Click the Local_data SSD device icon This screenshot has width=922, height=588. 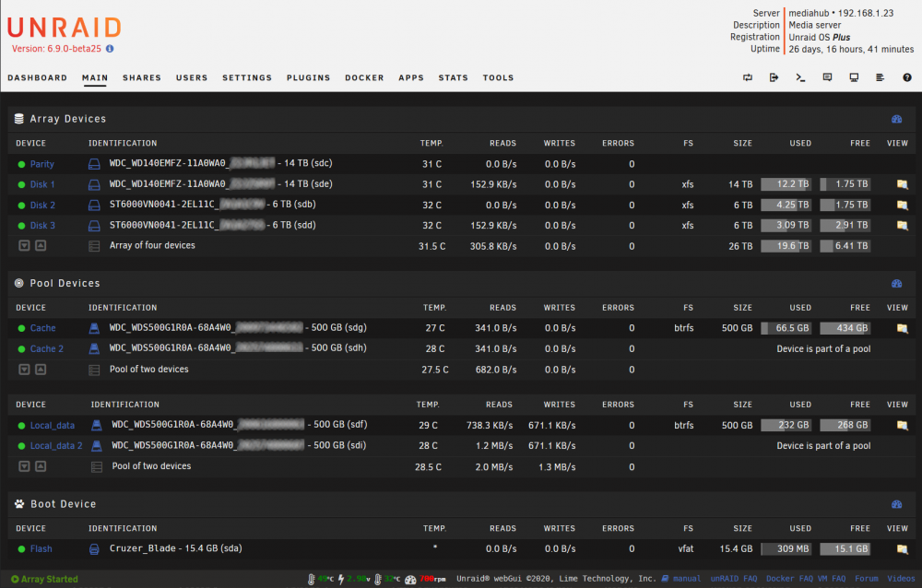tap(97, 425)
